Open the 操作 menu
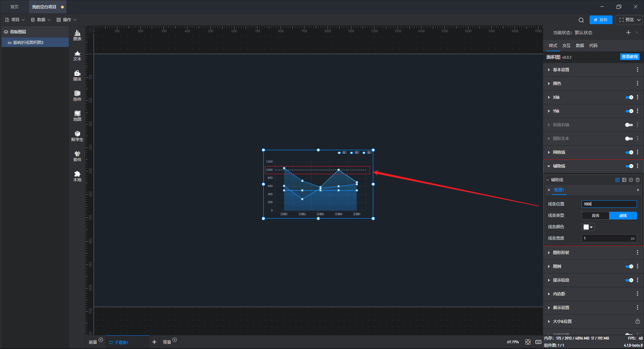This screenshot has height=349, width=644. tap(66, 20)
